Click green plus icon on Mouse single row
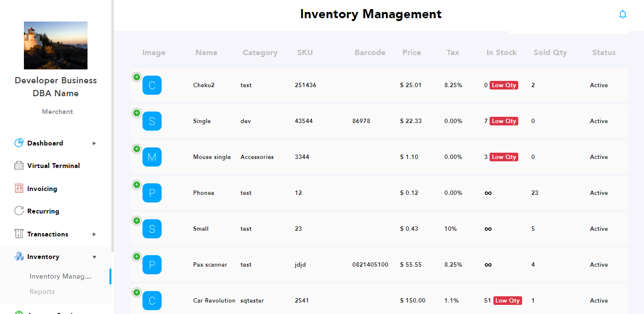The width and height of the screenshot is (644, 314). 137,149
